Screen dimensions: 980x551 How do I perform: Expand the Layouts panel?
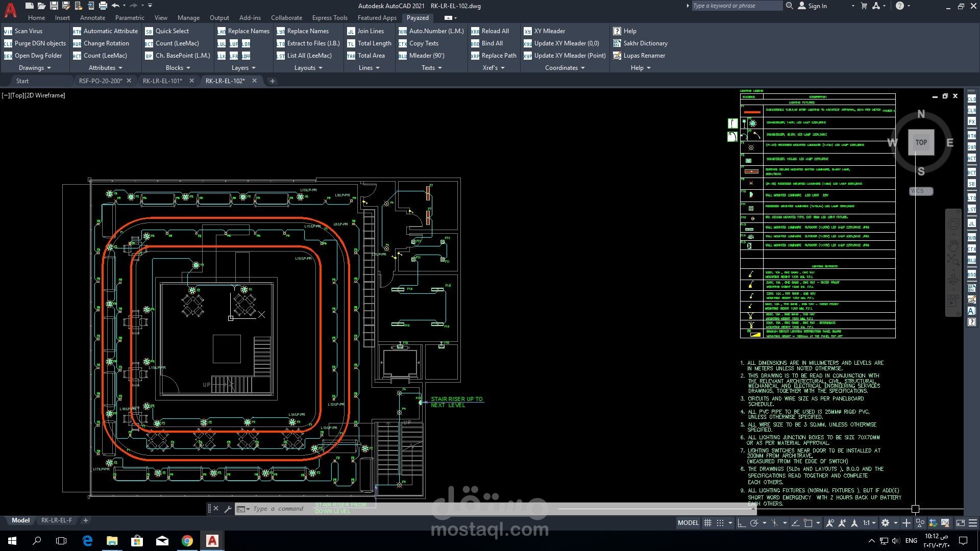click(x=308, y=68)
